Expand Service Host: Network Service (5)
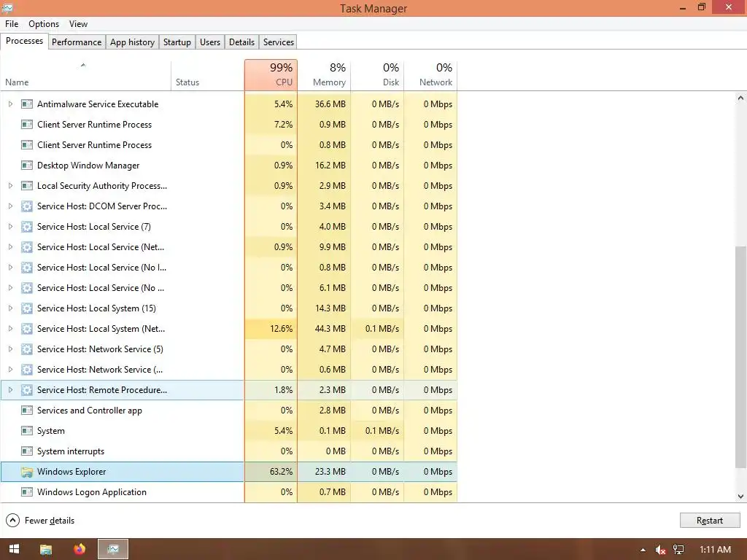Viewport: 747px width, 560px height. click(x=10, y=349)
